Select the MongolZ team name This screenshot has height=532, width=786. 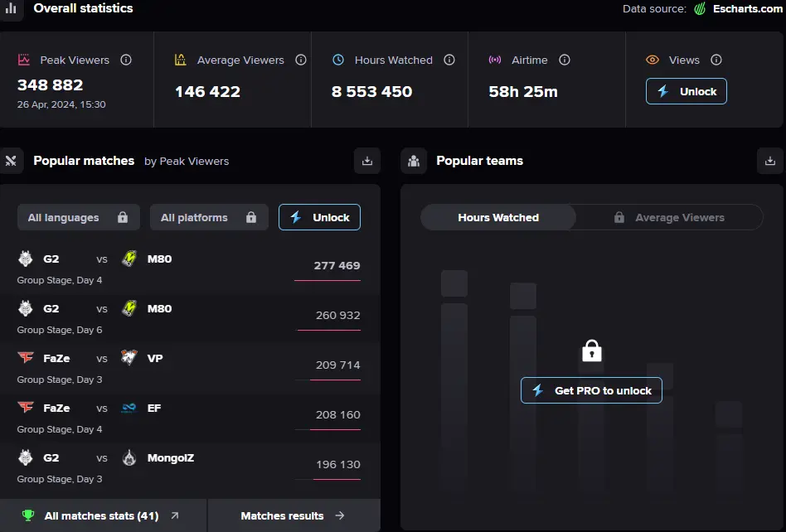[171, 458]
